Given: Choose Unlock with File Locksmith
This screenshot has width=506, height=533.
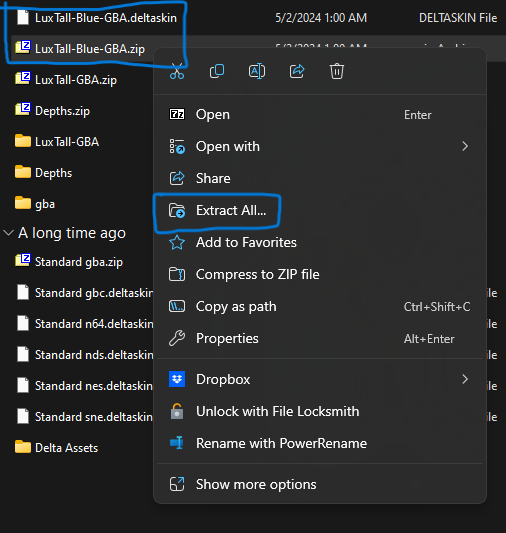Looking at the screenshot, I should [320, 411].
